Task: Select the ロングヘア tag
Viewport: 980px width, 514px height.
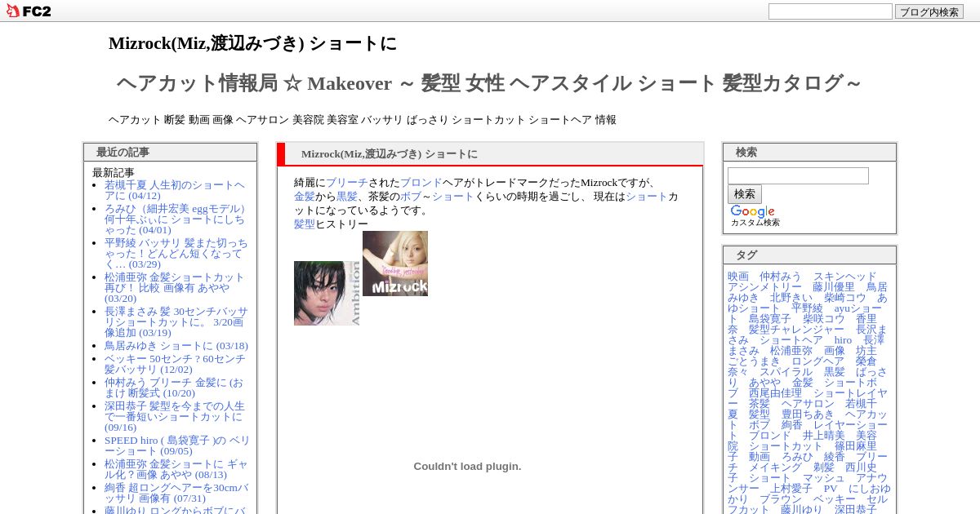Action: click(817, 361)
